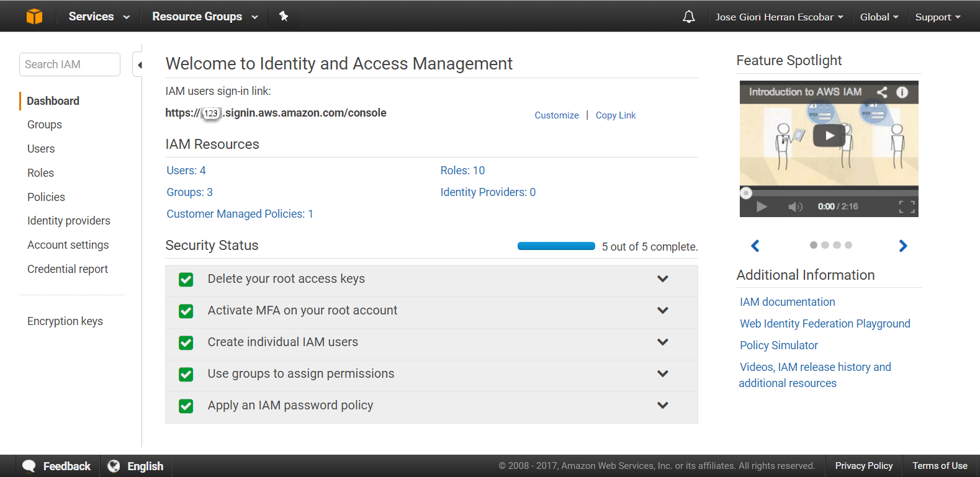980x477 pixels.
Task: Enter fullscreen mode on the video
Action: pyautogui.click(x=907, y=207)
